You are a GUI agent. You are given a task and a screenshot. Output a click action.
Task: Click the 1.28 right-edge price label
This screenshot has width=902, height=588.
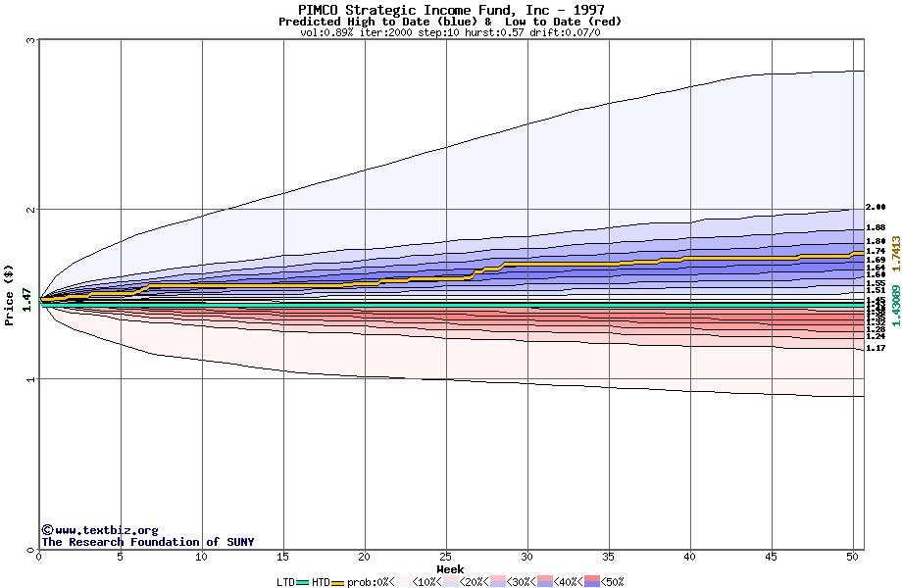coord(876,329)
